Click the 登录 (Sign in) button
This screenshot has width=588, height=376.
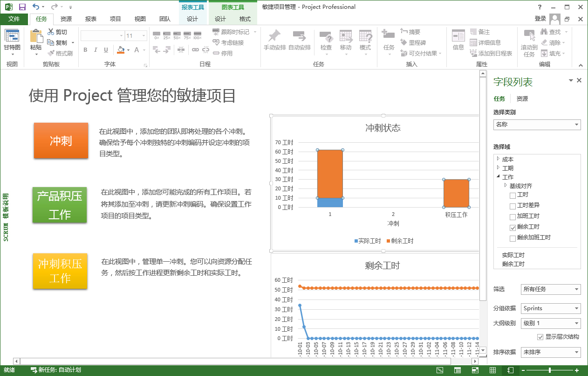[x=540, y=19]
